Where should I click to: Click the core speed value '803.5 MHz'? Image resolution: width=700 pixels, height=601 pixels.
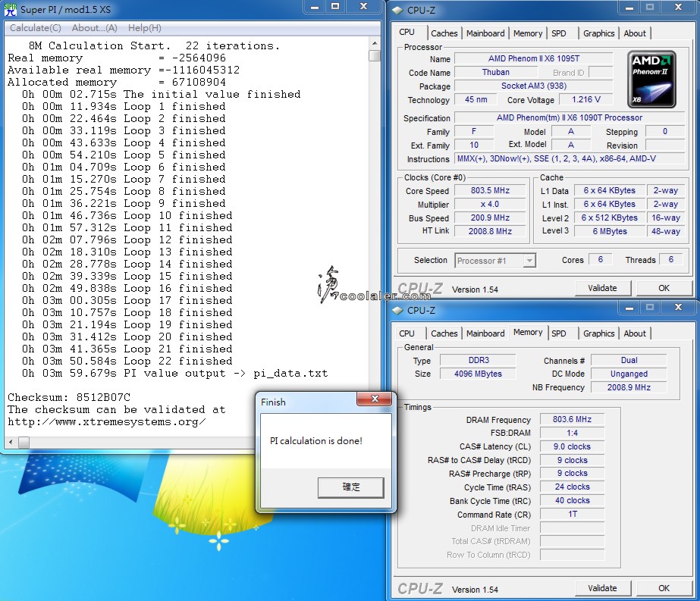point(490,190)
